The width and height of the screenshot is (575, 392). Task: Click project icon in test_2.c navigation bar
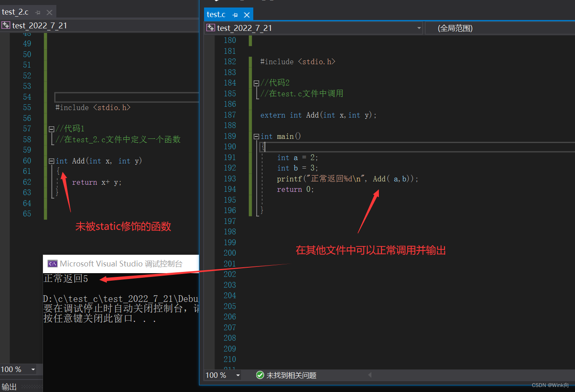(x=6, y=25)
